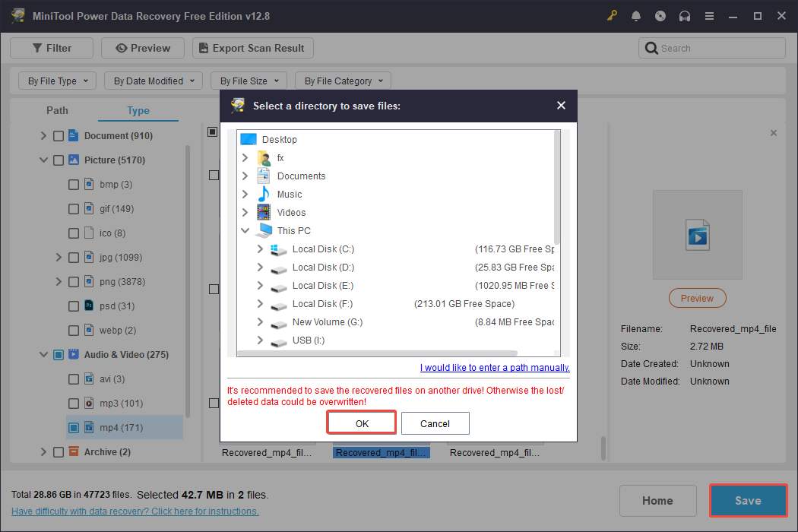Click the key license registration icon

coord(612,15)
